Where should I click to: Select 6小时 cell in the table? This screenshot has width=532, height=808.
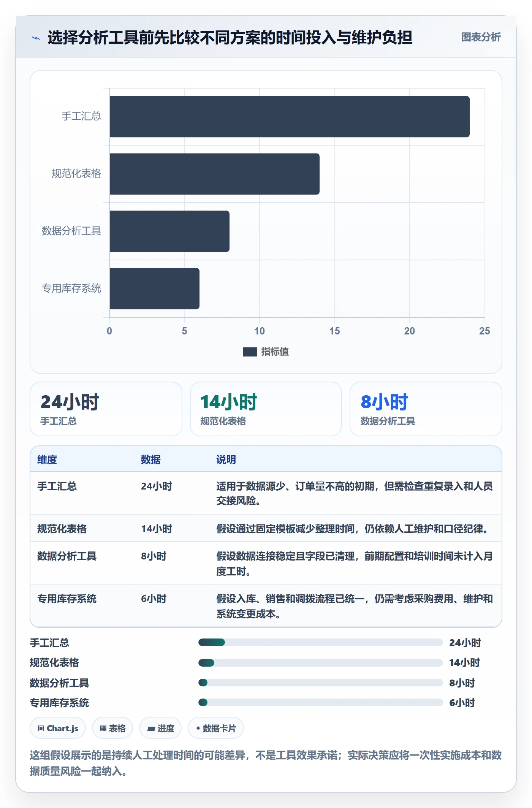click(x=154, y=599)
